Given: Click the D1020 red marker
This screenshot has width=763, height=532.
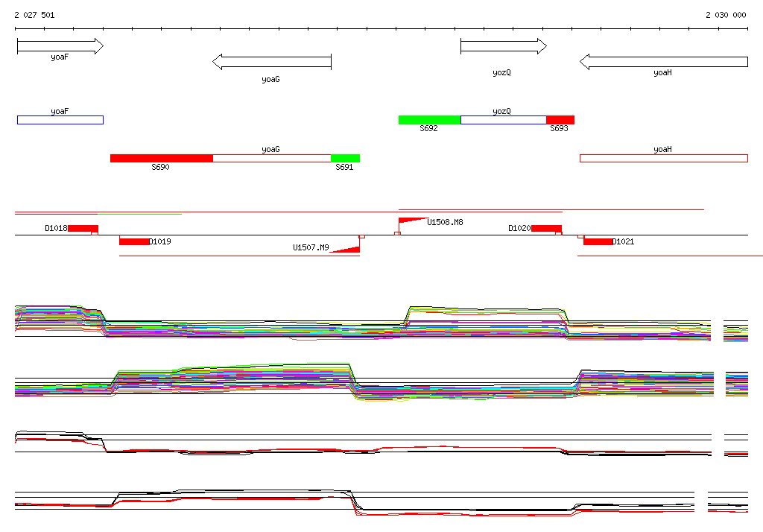Looking at the screenshot, I should pos(546,228).
